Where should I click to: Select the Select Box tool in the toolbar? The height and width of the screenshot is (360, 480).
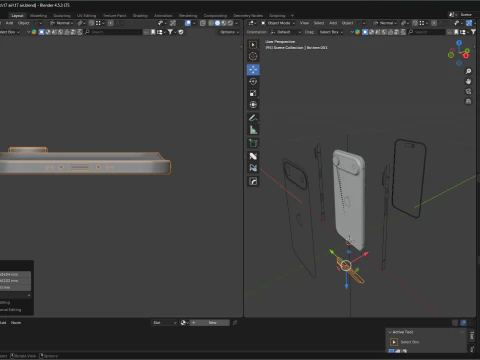click(x=253, y=45)
